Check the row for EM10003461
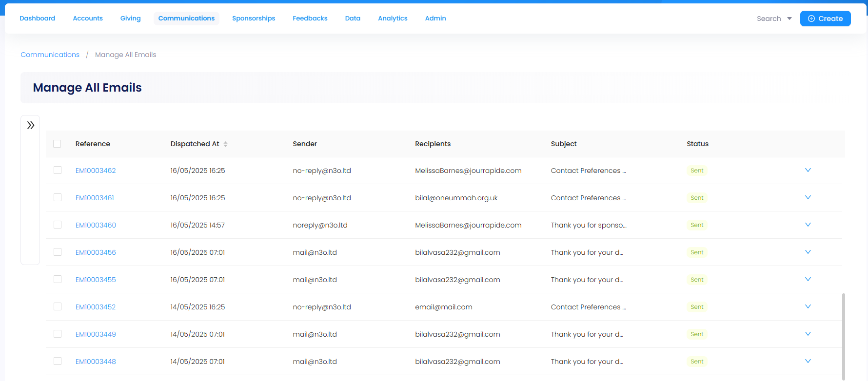 (58, 197)
